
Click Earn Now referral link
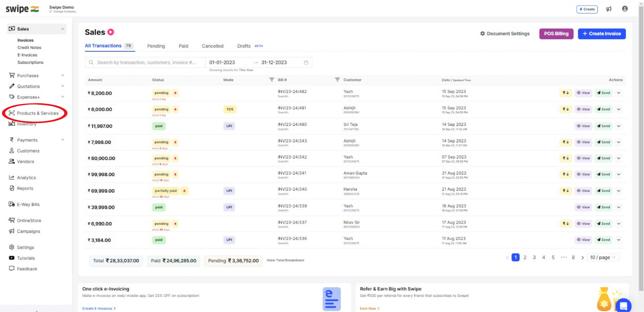(x=370, y=309)
